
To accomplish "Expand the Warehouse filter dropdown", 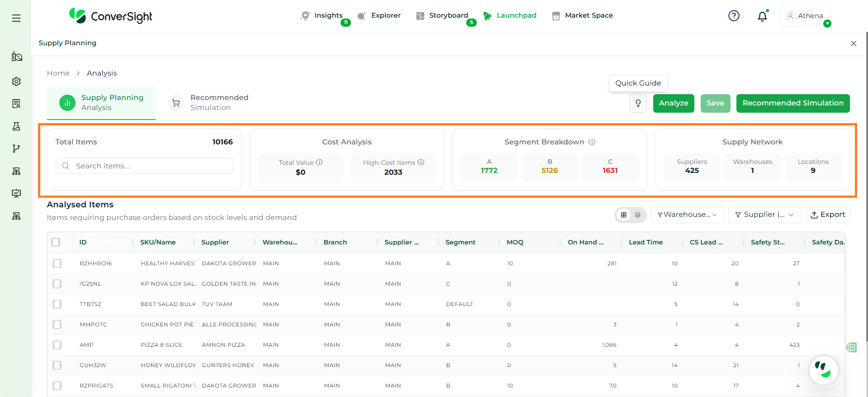I will tap(687, 215).
